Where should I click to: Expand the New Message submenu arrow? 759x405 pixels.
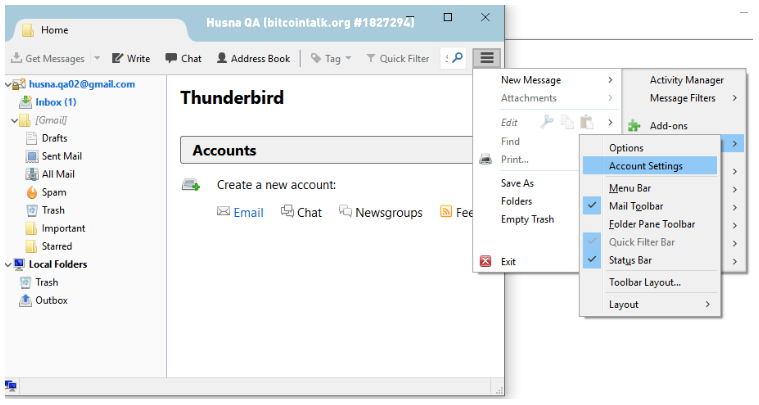(610, 80)
